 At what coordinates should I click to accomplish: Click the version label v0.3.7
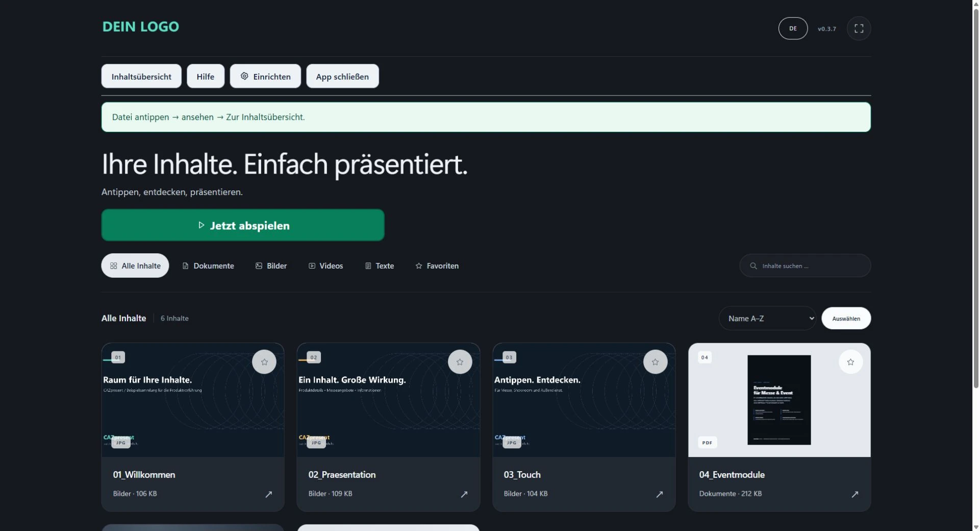827,29
